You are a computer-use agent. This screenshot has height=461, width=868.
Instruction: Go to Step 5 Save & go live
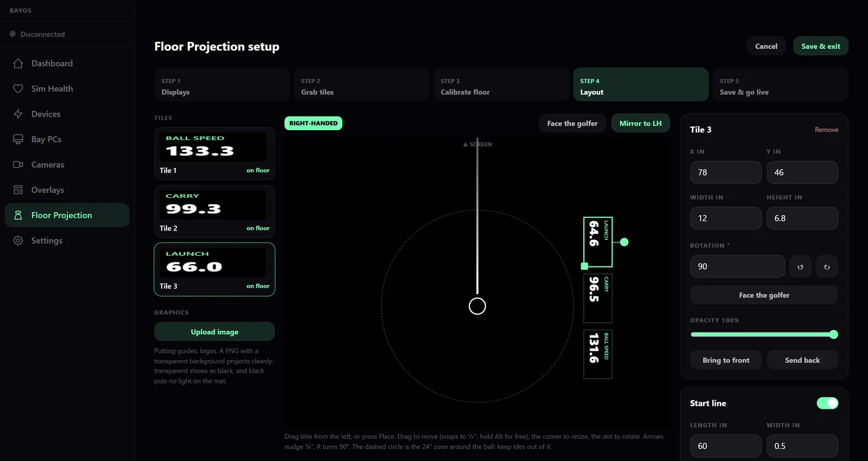[781, 85]
